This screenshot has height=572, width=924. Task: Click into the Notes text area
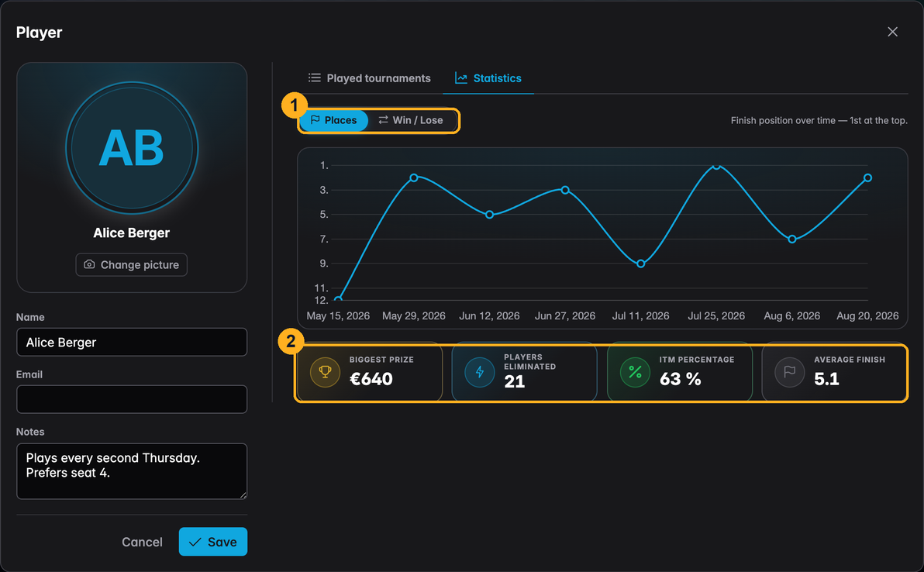point(132,471)
